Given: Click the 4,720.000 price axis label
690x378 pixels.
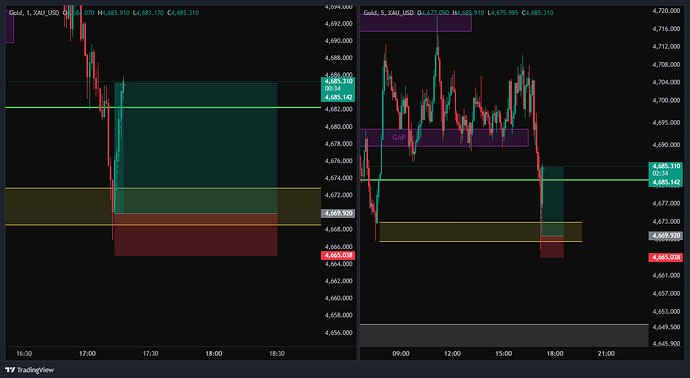Looking at the screenshot, I should [666, 11].
